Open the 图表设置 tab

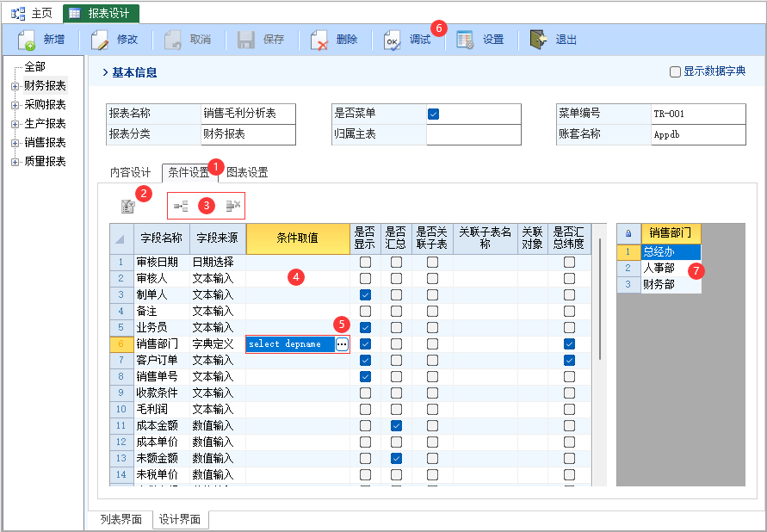pos(247,173)
